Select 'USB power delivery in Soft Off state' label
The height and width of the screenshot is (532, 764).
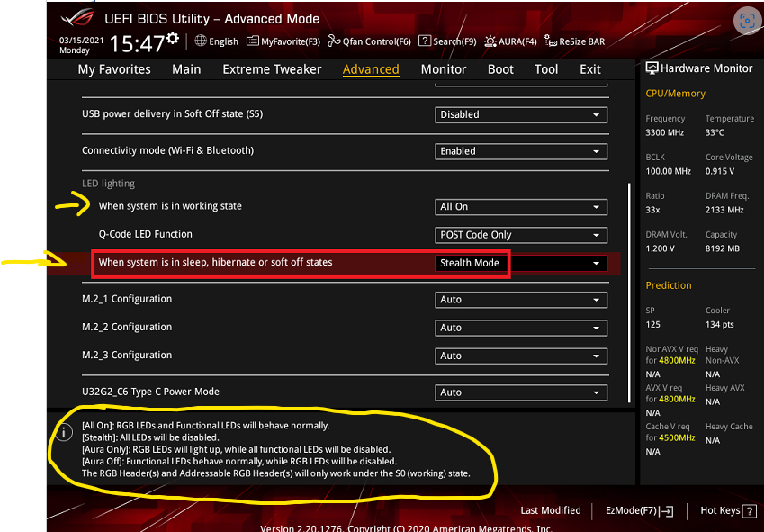[x=173, y=114]
